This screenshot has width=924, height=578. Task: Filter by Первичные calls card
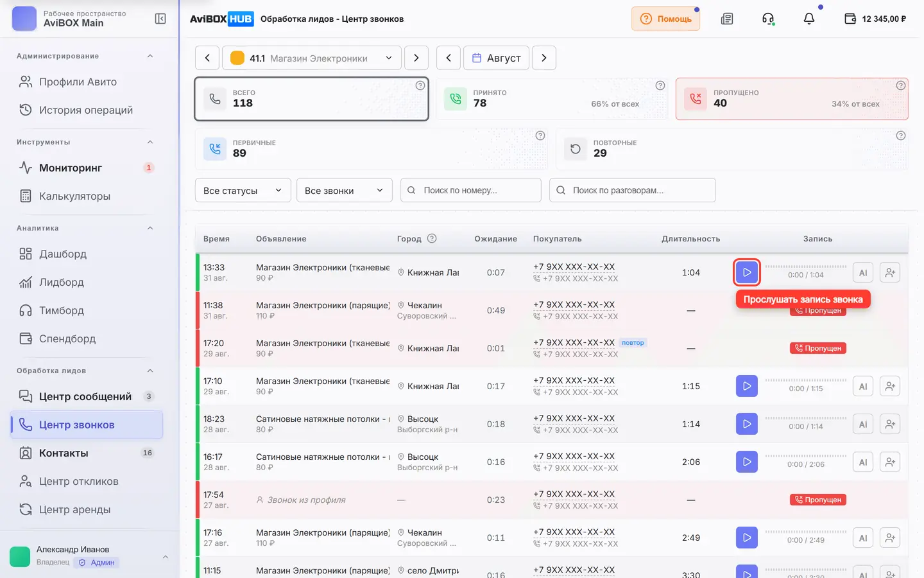[371, 149]
